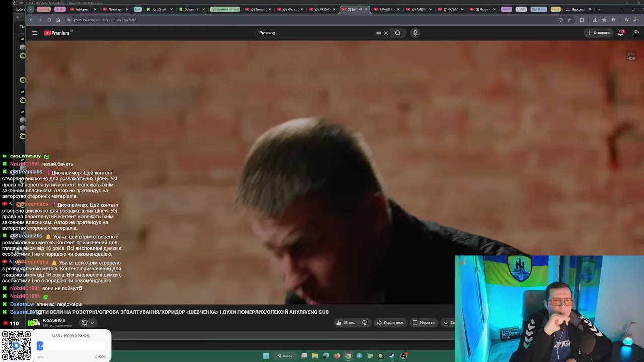The image size is (644, 362).
Task: Open the browser extensions puzzle icon
Action: [x=582, y=20]
